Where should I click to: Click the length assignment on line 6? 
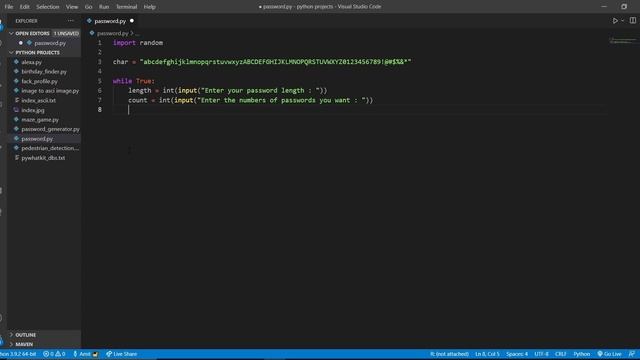tap(228, 91)
